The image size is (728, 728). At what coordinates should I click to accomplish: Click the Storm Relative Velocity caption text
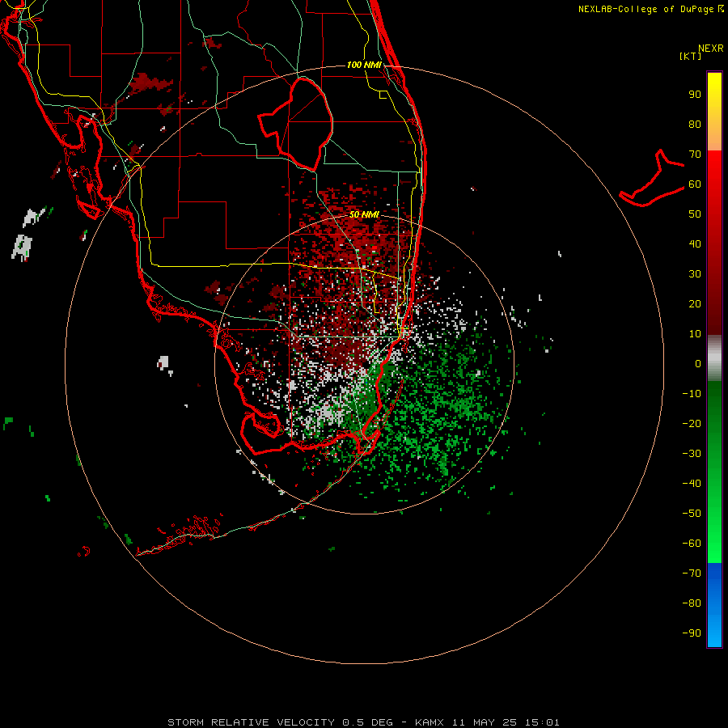(x=363, y=722)
